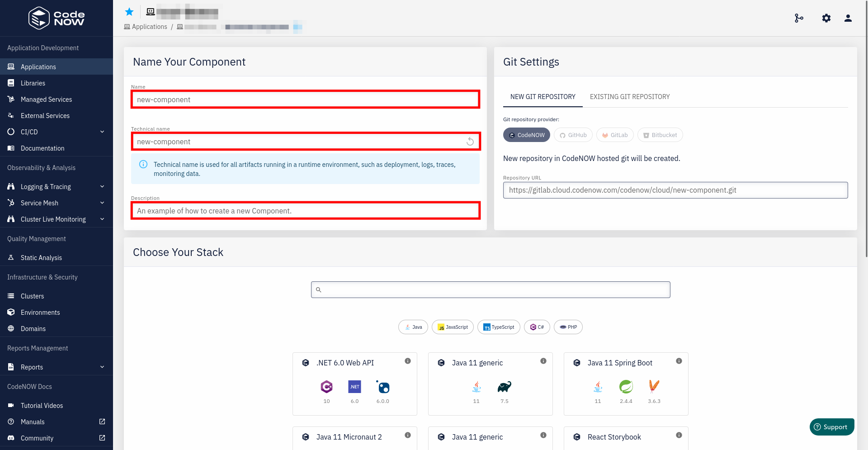Open Applications in sidebar
868x450 pixels.
tap(57, 66)
